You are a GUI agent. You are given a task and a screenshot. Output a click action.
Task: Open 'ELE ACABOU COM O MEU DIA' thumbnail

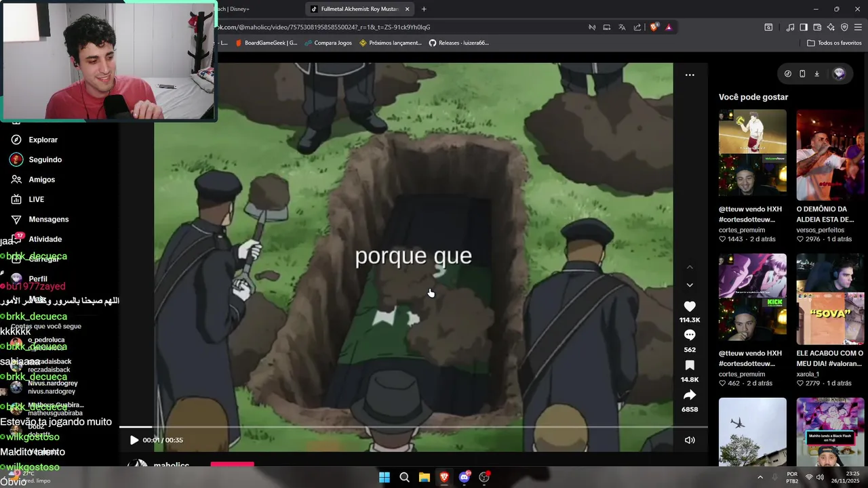pyautogui.click(x=830, y=299)
